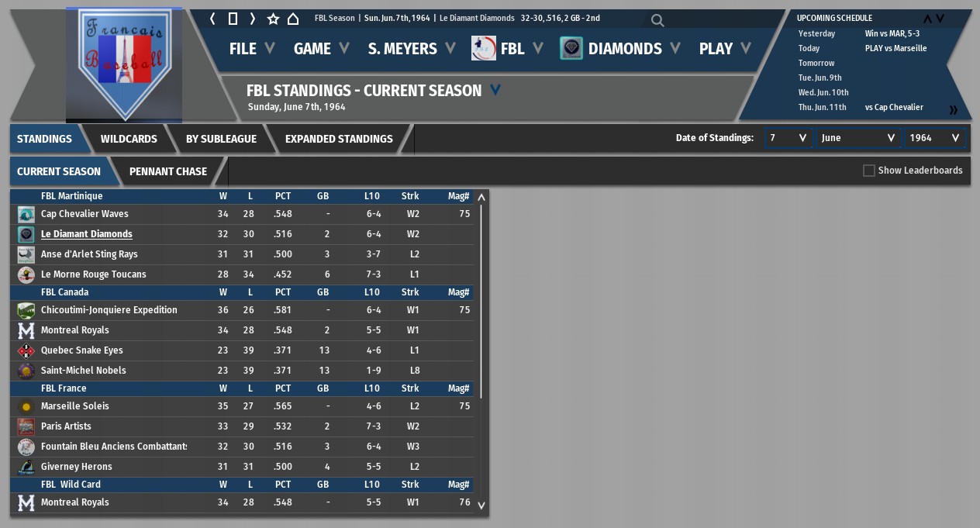Click the Cap Chevalier Waves team logo

[26, 214]
